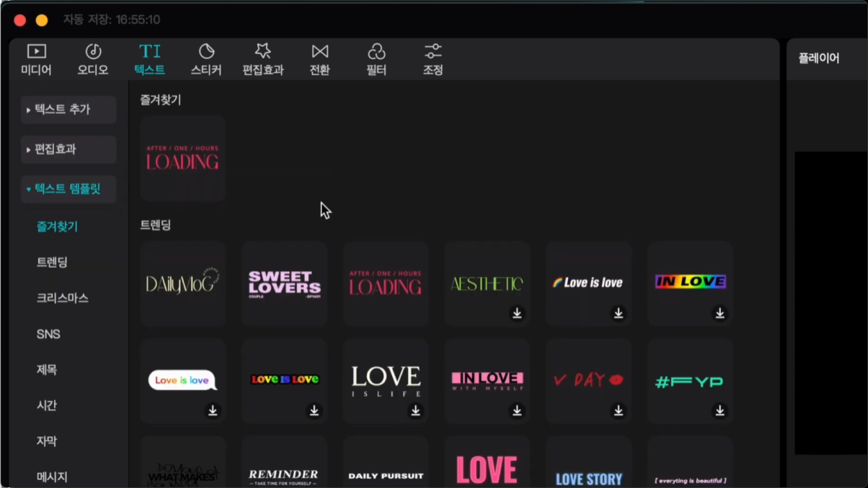Select 트렌딩 category in the sidebar
868x488 pixels.
coord(52,262)
